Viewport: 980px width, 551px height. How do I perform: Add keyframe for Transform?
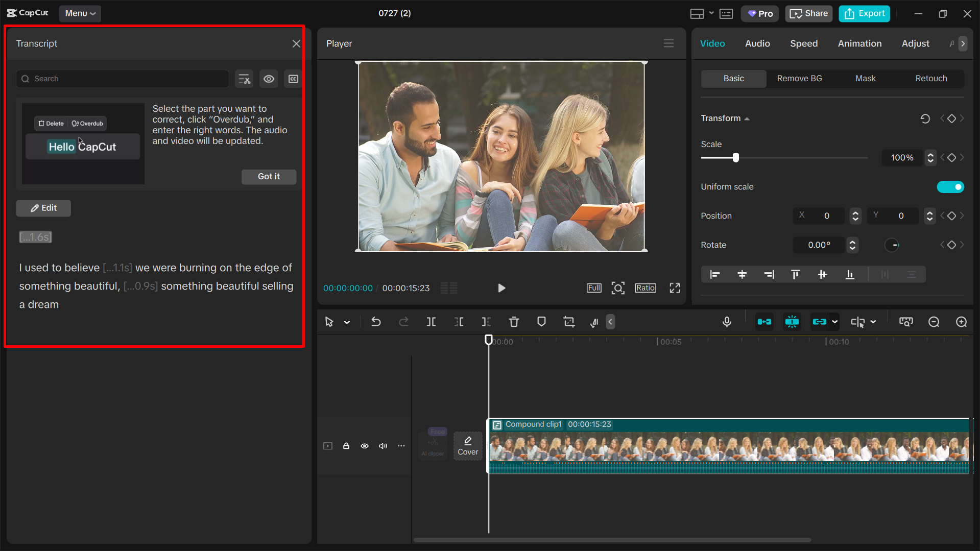click(951, 118)
